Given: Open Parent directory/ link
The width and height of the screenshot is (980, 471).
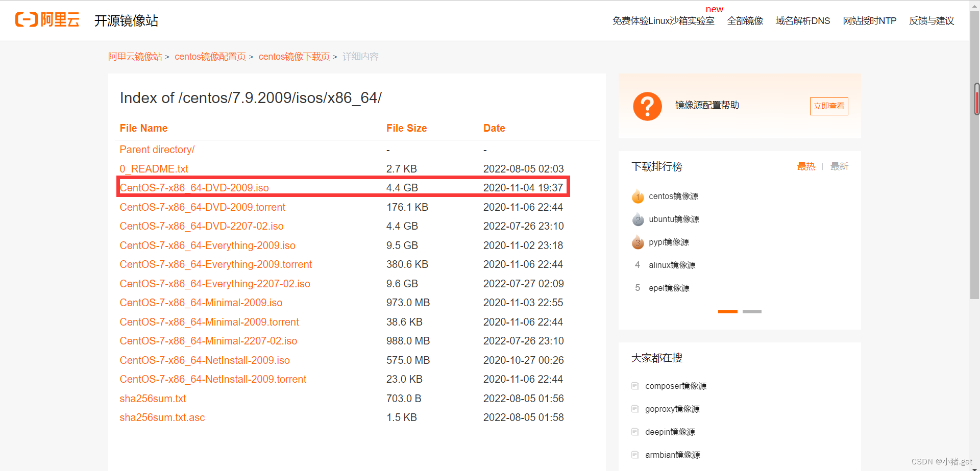Looking at the screenshot, I should (x=157, y=150).
